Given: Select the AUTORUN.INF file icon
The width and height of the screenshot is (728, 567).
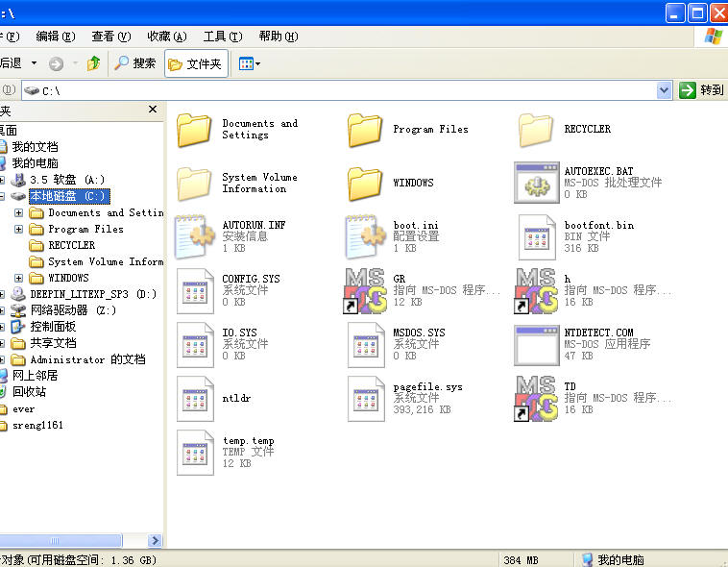Looking at the screenshot, I should [x=195, y=236].
